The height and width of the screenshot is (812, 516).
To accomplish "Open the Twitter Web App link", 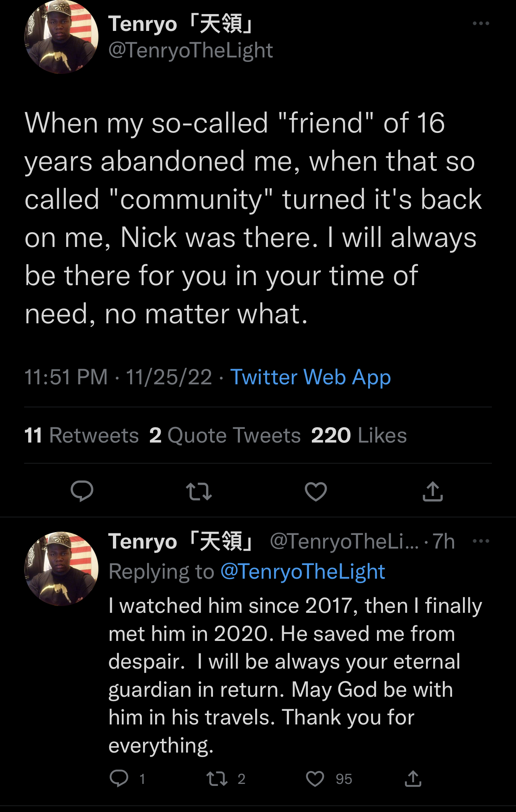I will pos(310,377).
